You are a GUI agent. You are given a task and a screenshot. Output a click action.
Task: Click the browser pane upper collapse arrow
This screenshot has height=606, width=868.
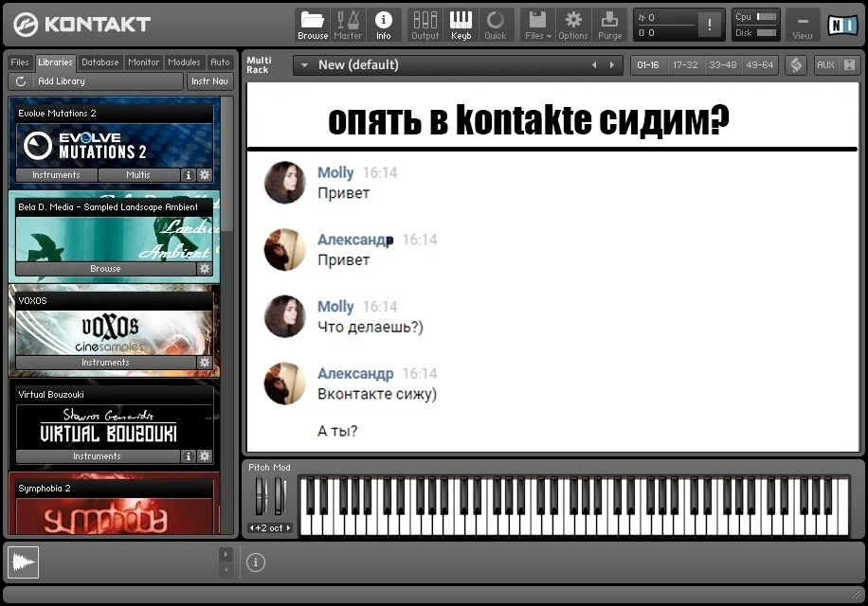point(226,554)
